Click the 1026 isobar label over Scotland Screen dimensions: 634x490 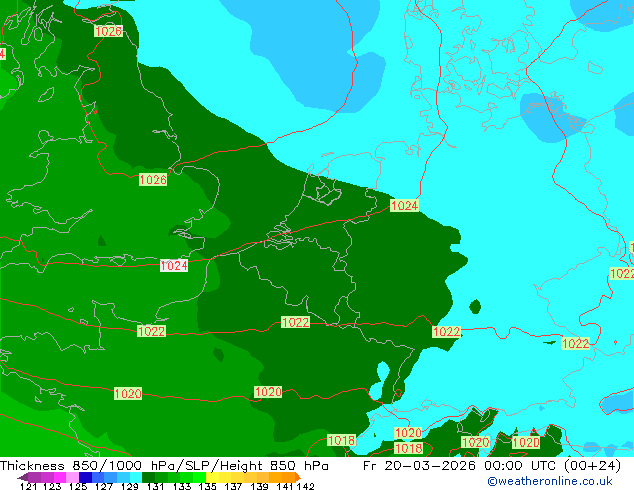108,31
